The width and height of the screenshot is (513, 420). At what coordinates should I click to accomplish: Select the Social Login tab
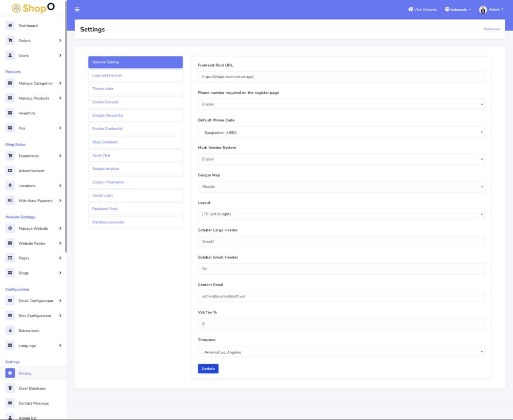tap(135, 195)
